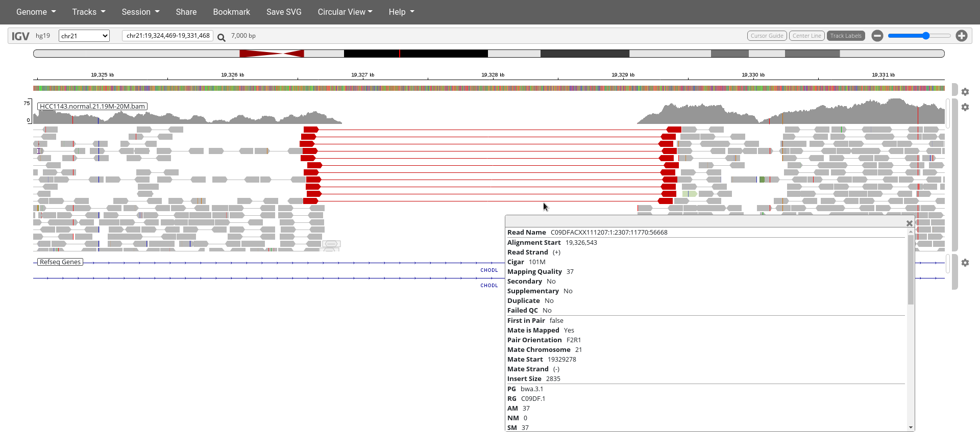Click the Bookmark menu item
Image resolution: width=980 pixels, height=432 pixels.
[231, 12]
